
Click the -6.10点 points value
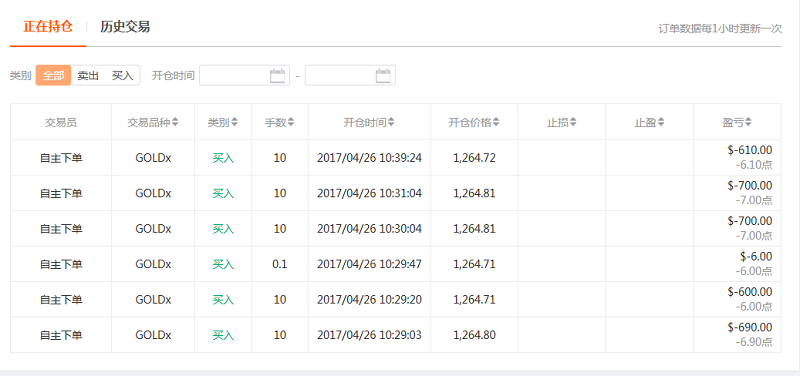(754, 165)
